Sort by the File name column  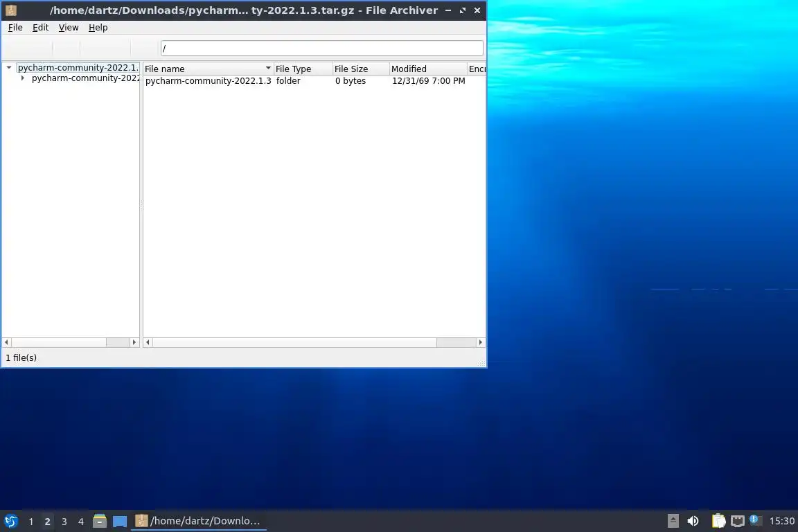(208, 69)
